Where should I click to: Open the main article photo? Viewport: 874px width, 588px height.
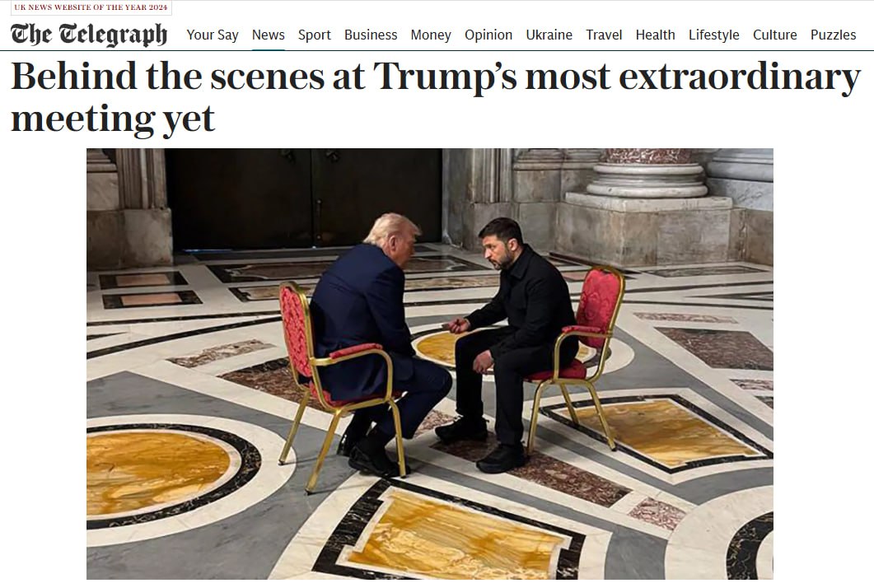coord(430,363)
